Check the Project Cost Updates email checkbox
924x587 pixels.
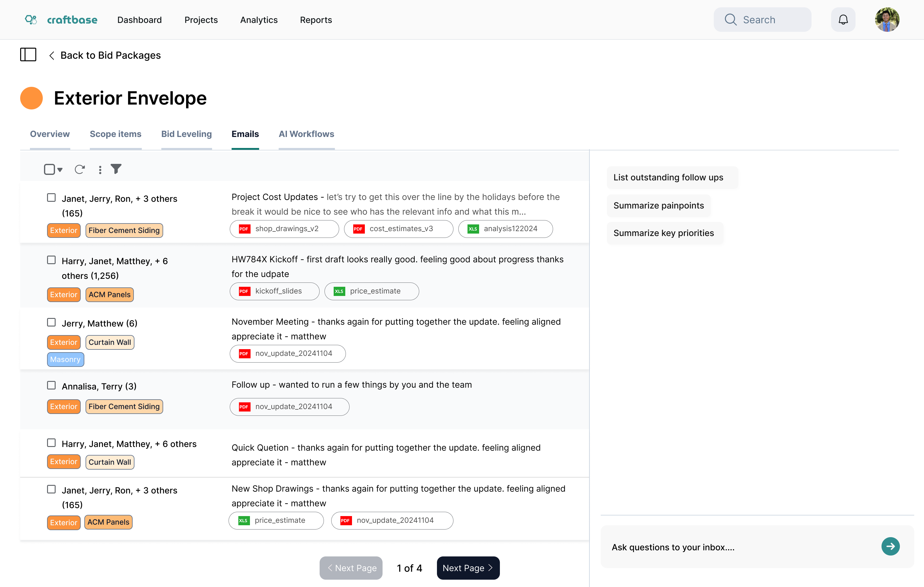click(x=51, y=198)
